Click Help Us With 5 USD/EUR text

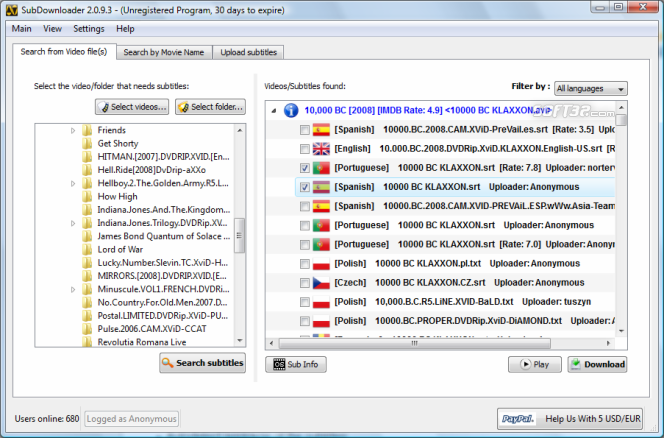[593, 419]
